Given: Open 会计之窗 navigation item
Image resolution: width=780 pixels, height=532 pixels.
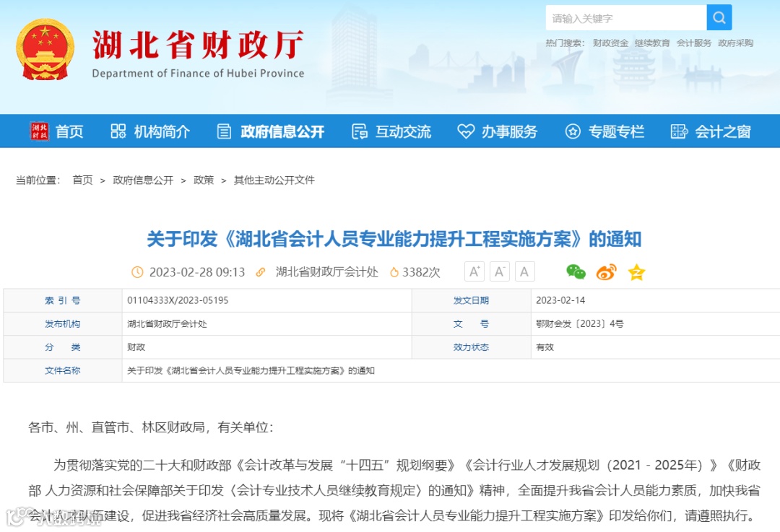Looking at the screenshot, I should (723, 131).
